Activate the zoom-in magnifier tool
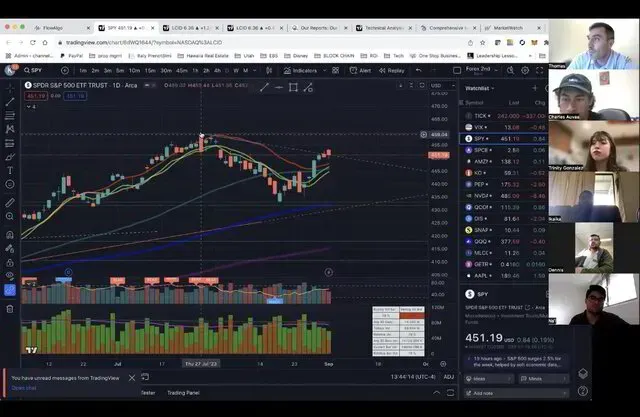The image size is (640, 417). coord(10,216)
